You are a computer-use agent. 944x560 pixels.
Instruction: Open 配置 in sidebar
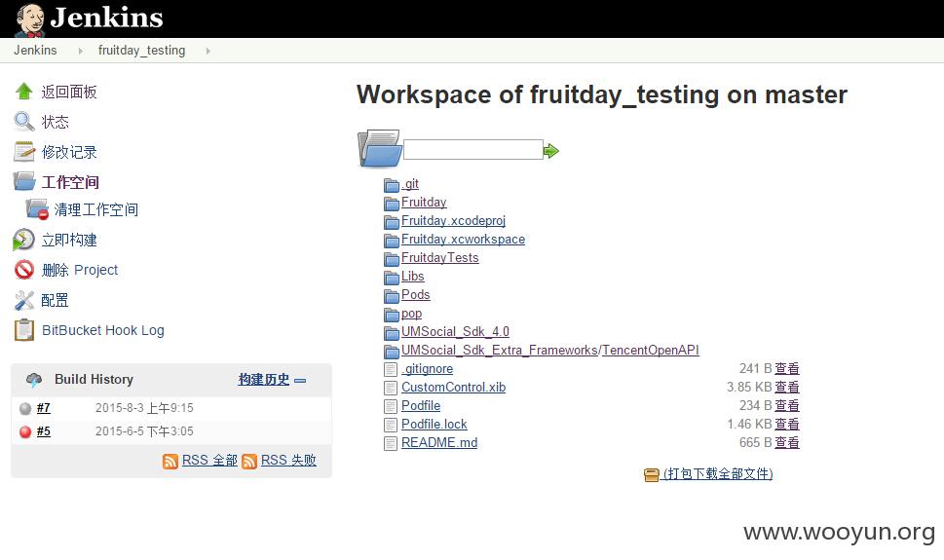click(x=55, y=300)
